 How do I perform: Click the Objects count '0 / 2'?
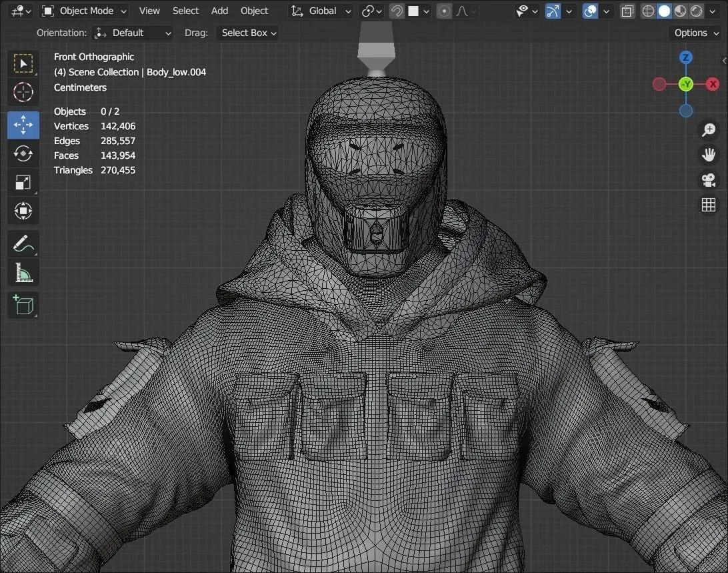110,111
